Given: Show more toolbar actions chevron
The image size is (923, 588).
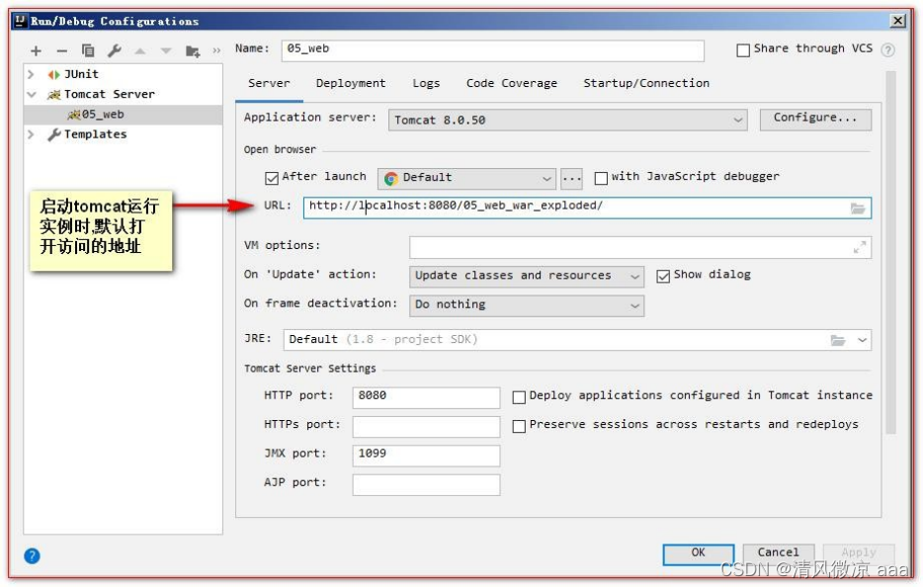Looking at the screenshot, I should tap(216, 50).
